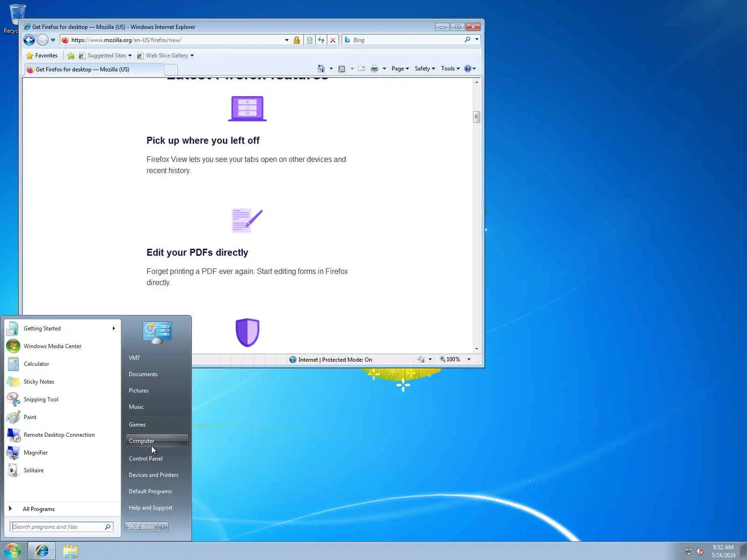Screen dimensions: 747x560
Task: Open the Print options dropdown arrow
Action: [x=384, y=69]
